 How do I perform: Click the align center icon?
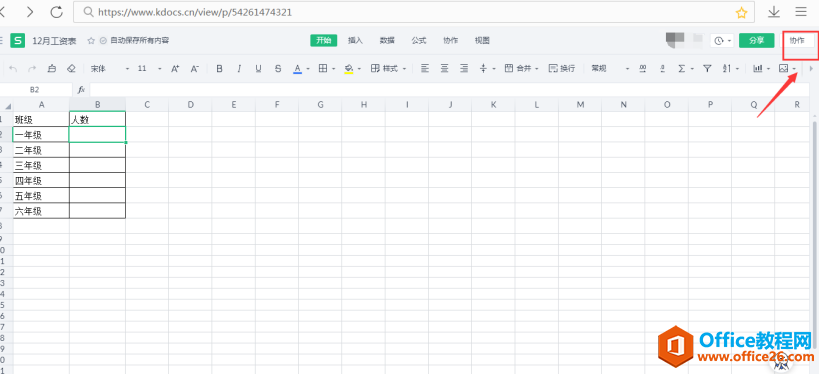point(445,69)
